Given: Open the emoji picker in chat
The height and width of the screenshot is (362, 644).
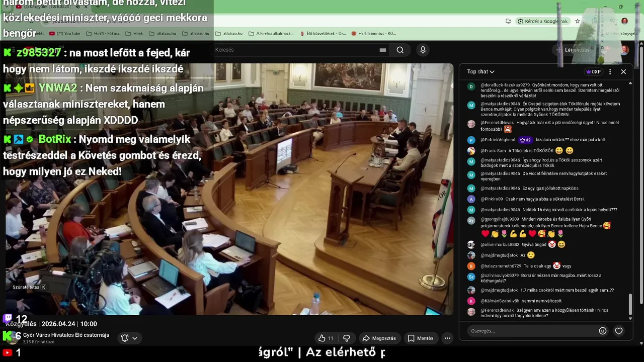Looking at the screenshot, I should tap(603, 331).
